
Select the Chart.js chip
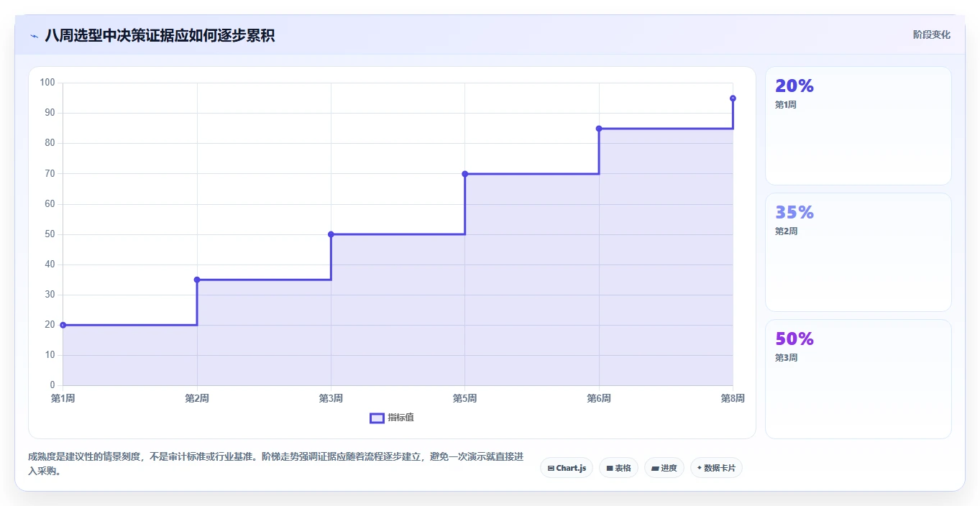567,468
